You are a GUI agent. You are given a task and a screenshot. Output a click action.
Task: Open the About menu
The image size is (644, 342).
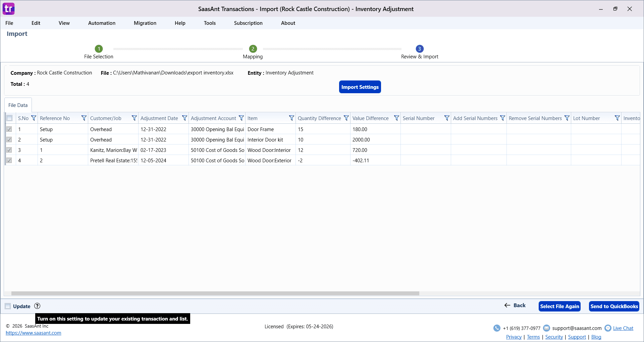click(288, 23)
